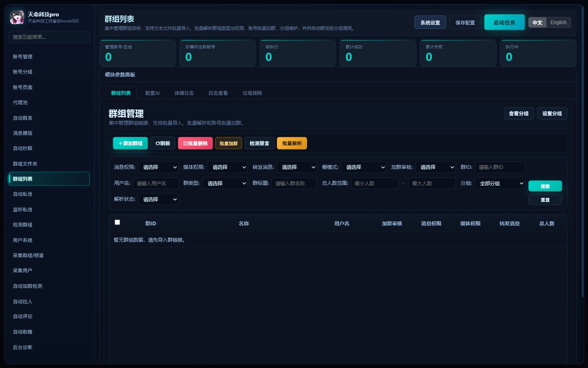Focus the 请输入群名称 input field
The width and height of the screenshot is (588, 368).
pyautogui.click(x=294, y=183)
